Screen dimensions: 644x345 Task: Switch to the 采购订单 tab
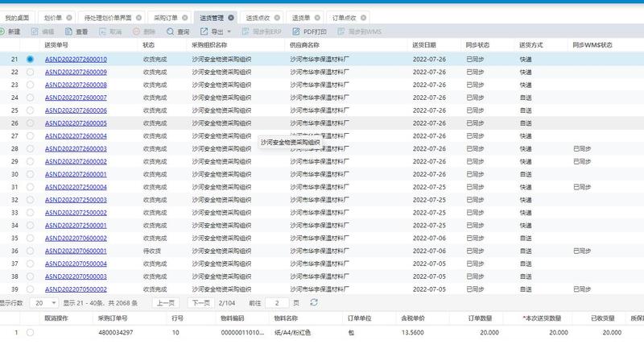(x=166, y=18)
